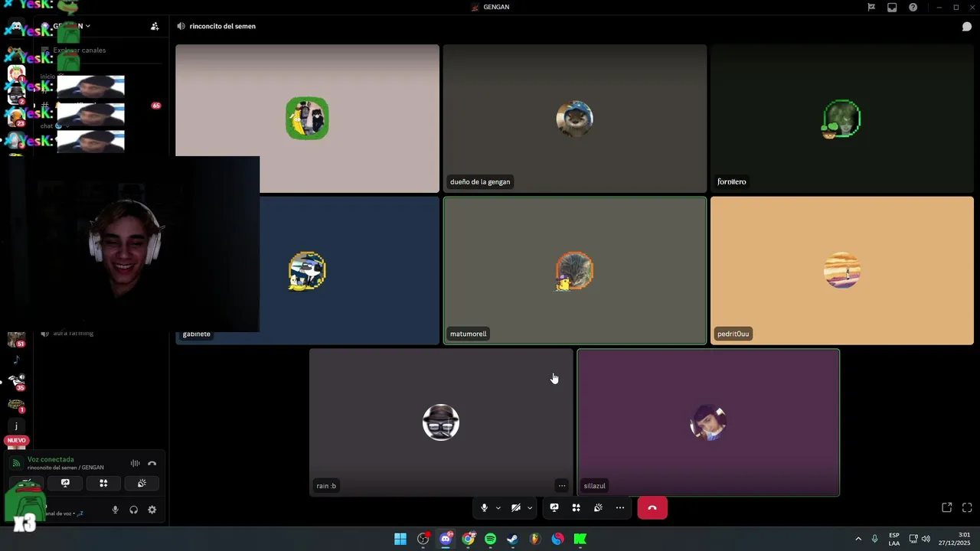Start an activity from the call bar

pos(577,507)
